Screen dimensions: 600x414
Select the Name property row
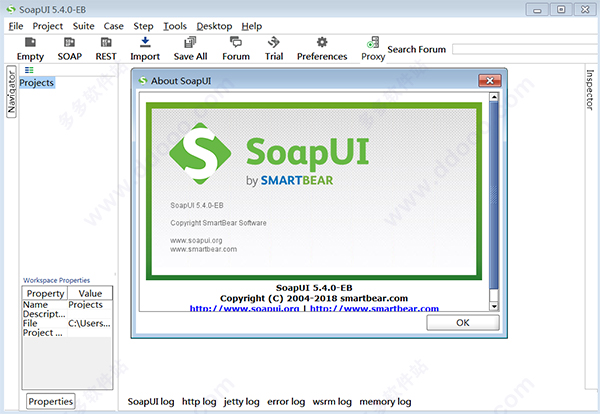67,305
